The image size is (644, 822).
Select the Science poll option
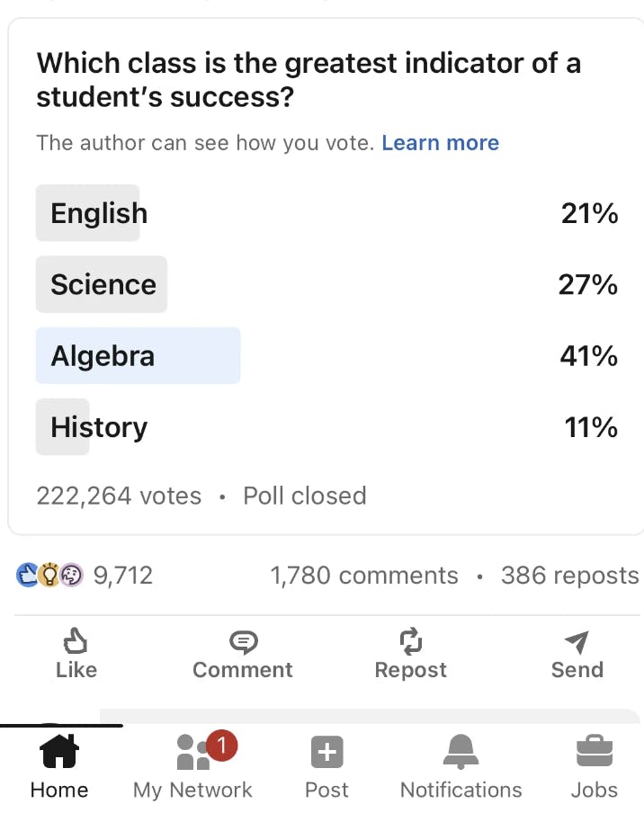[327, 285]
